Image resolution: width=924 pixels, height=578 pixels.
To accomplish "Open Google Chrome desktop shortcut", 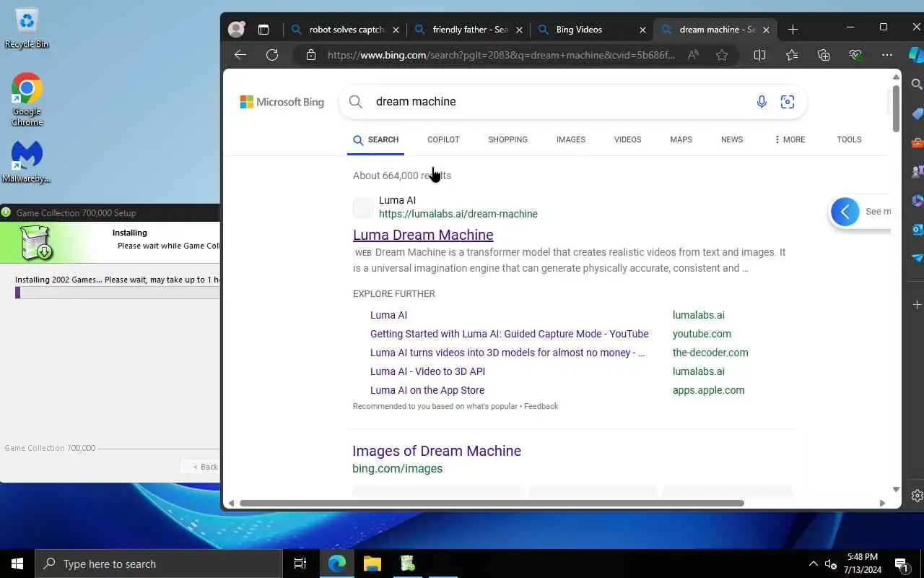I will coord(27,100).
